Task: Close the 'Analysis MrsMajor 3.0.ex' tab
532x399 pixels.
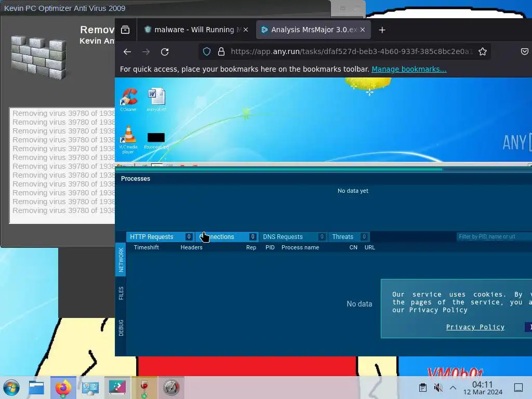Action: point(363,30)
